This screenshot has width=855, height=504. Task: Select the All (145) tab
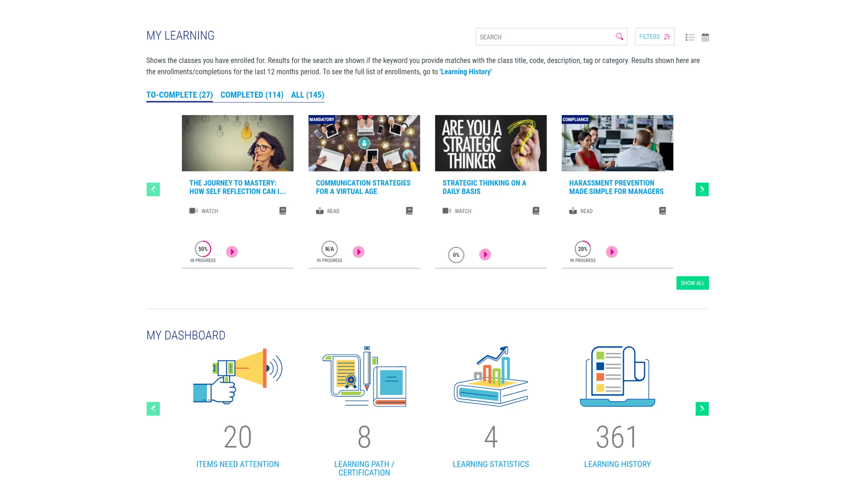pyautogui.click(x=307, y=95)
